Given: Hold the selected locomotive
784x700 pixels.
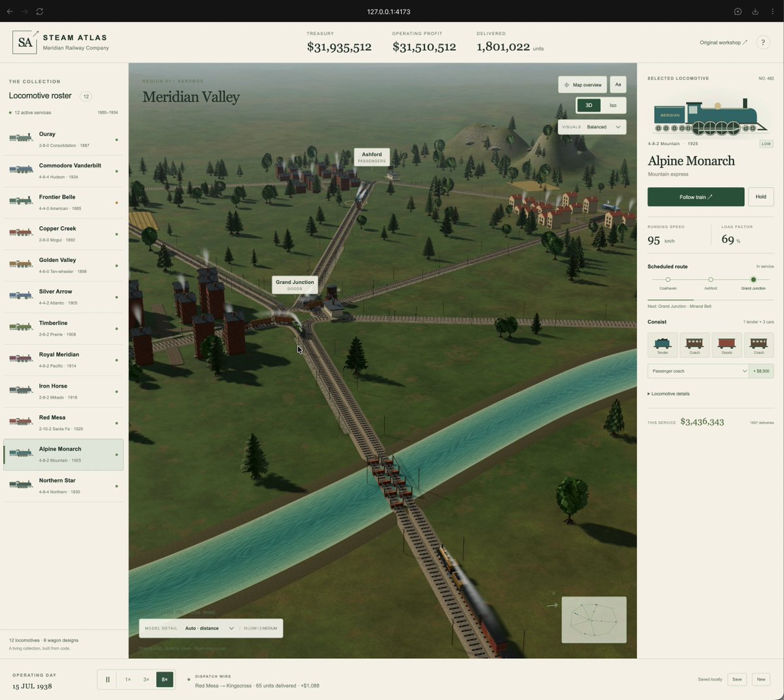Looking at the screenshot, I should pos(760,197).
